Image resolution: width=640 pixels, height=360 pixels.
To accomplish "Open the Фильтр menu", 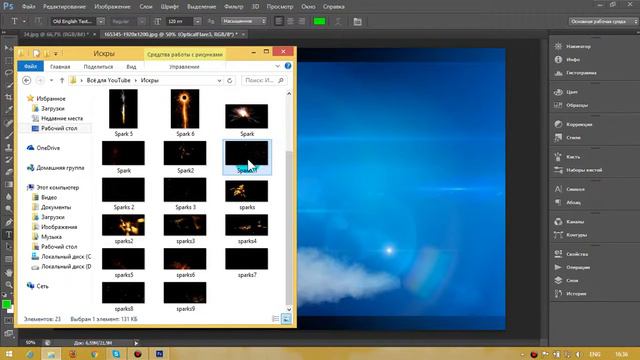I will (233, 7).
